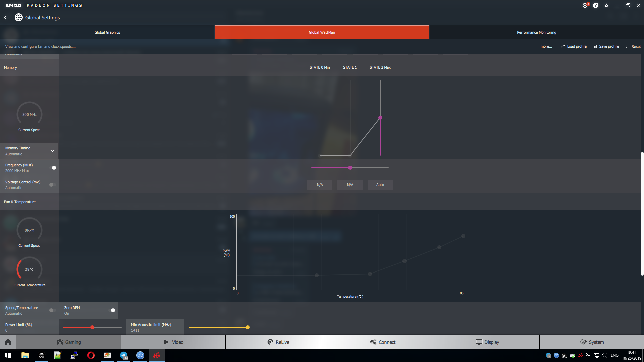Toggle memory Frequency (MHz) control
The height and width of the screenshot is (362, 644).
coord(53,168)
